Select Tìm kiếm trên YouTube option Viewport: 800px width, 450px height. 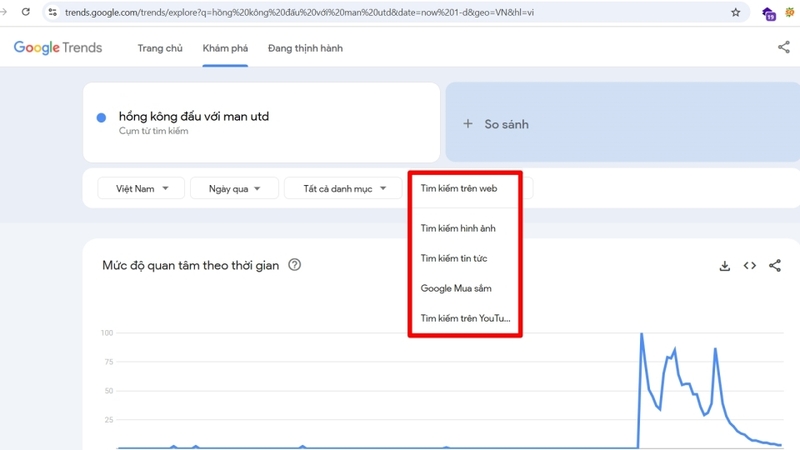[x=465, y=318]
